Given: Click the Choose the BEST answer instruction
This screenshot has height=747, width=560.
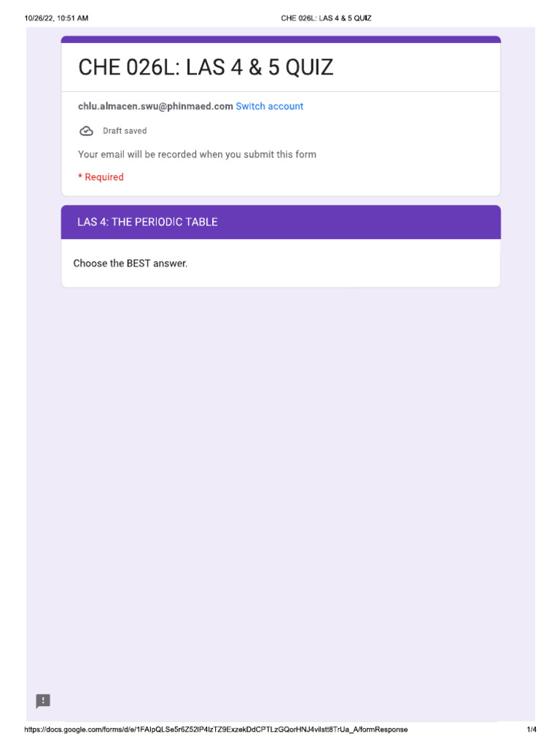Looking at the screenshot, I should pos(131,263).
